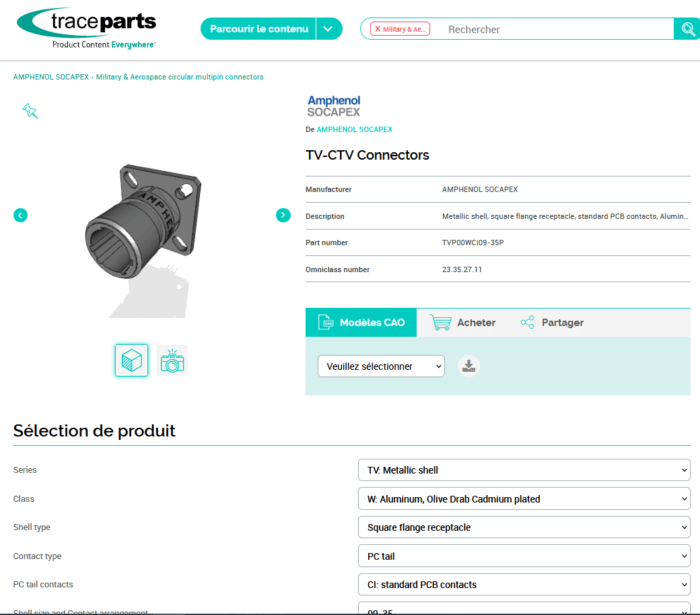Click the CAD download icon
This screenshot has width=700, height=615.
[468, 366]
